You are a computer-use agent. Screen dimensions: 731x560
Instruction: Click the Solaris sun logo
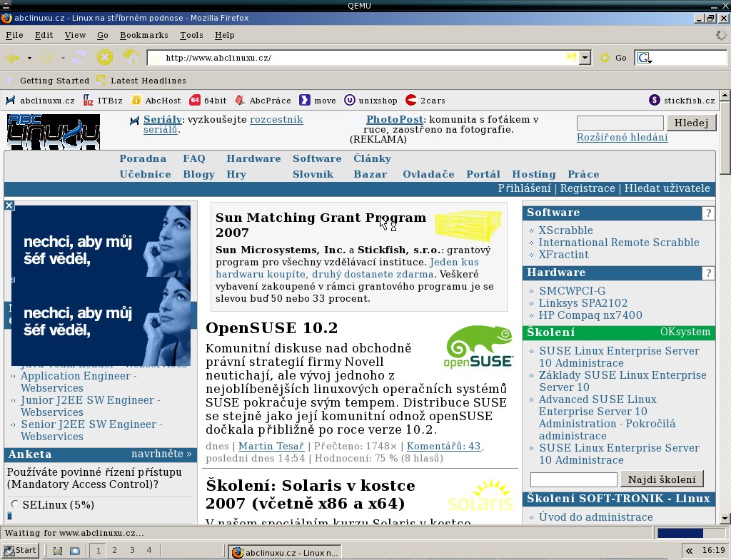click(x=480, y=496)
